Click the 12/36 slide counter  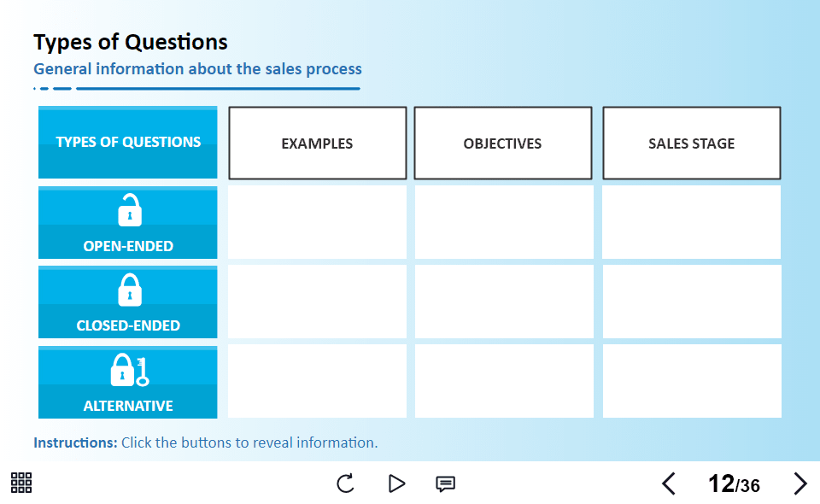click(733, 483)
